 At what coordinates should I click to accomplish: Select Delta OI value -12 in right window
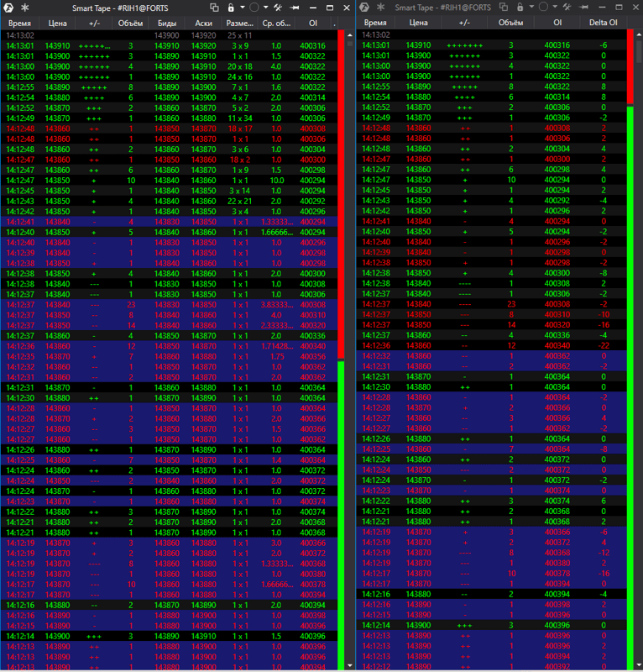click(604, 553)
